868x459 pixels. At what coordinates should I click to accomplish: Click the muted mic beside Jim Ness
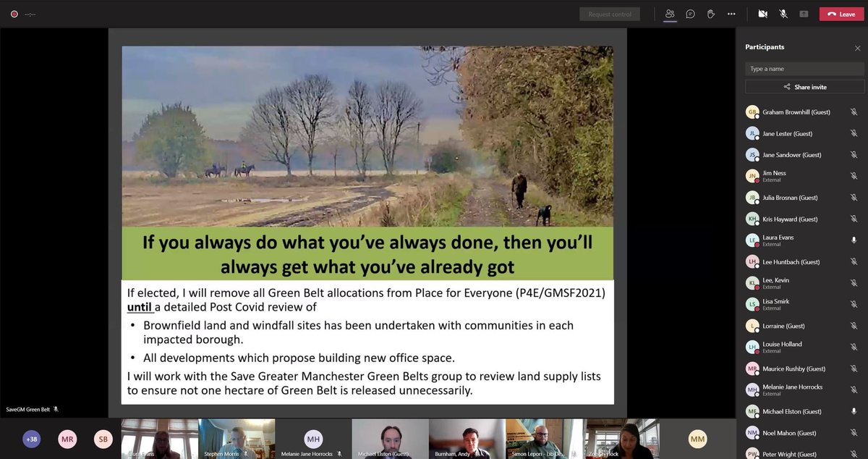pos(854,176)
